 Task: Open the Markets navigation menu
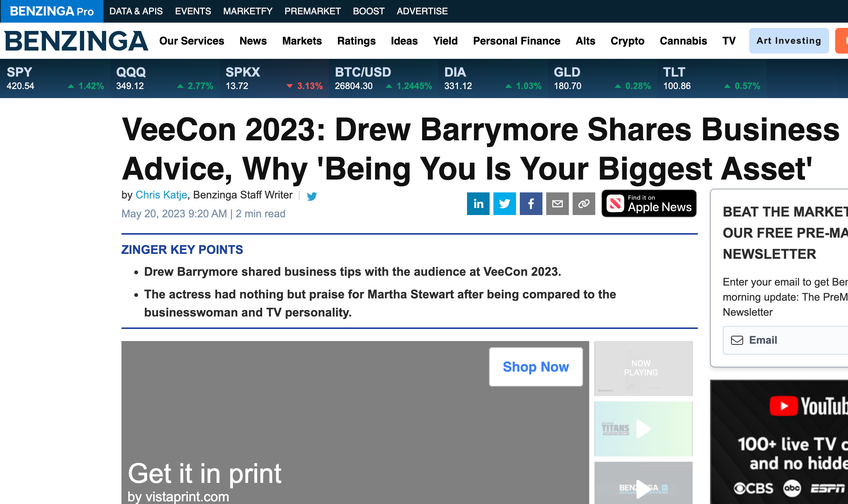pos(302,41)
